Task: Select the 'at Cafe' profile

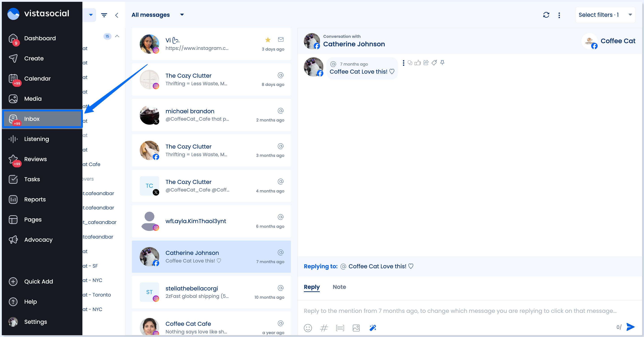Action: [x=92, y=164]
